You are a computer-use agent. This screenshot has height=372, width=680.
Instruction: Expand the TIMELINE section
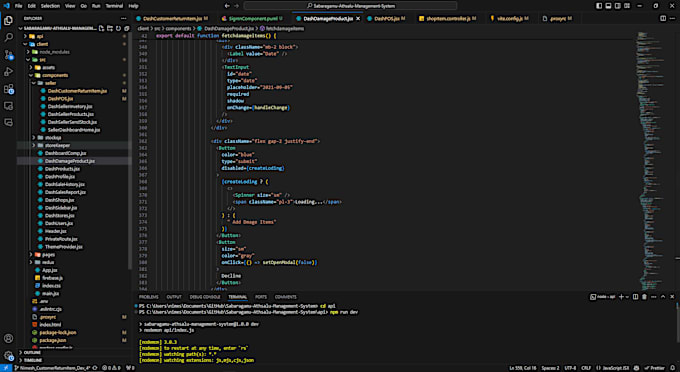click(x=74, y=360)
